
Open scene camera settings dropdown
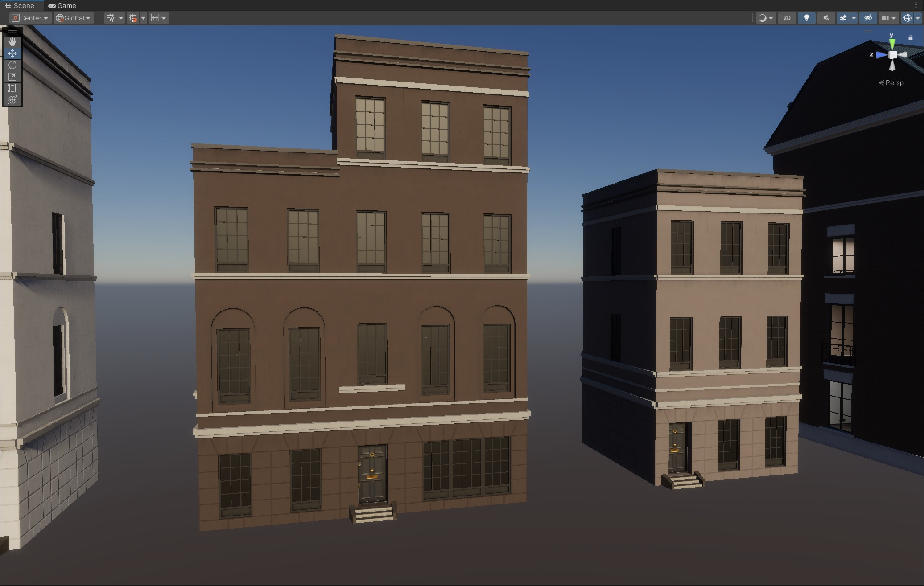point(888,18)
